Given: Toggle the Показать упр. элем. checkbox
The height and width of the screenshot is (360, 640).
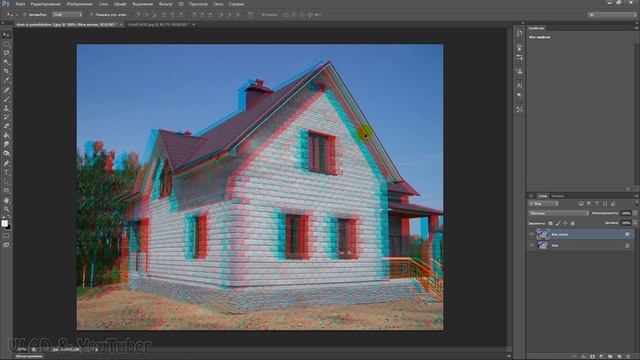Looking at the screenshot, I should pos(91,14).
